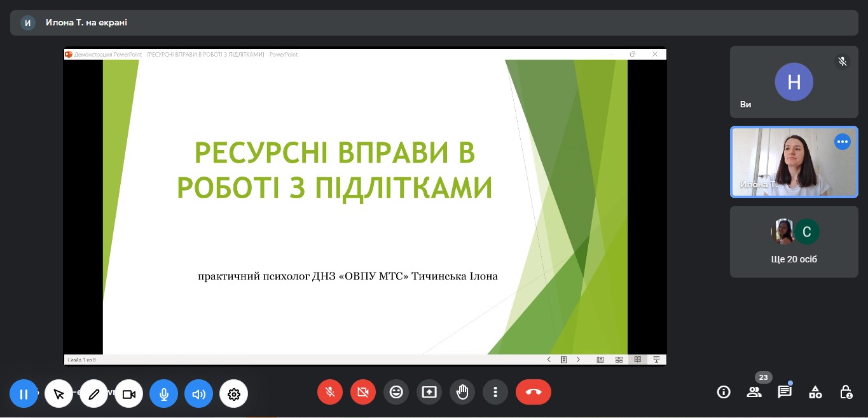Open more options three-dot menu

click(495, 392)
